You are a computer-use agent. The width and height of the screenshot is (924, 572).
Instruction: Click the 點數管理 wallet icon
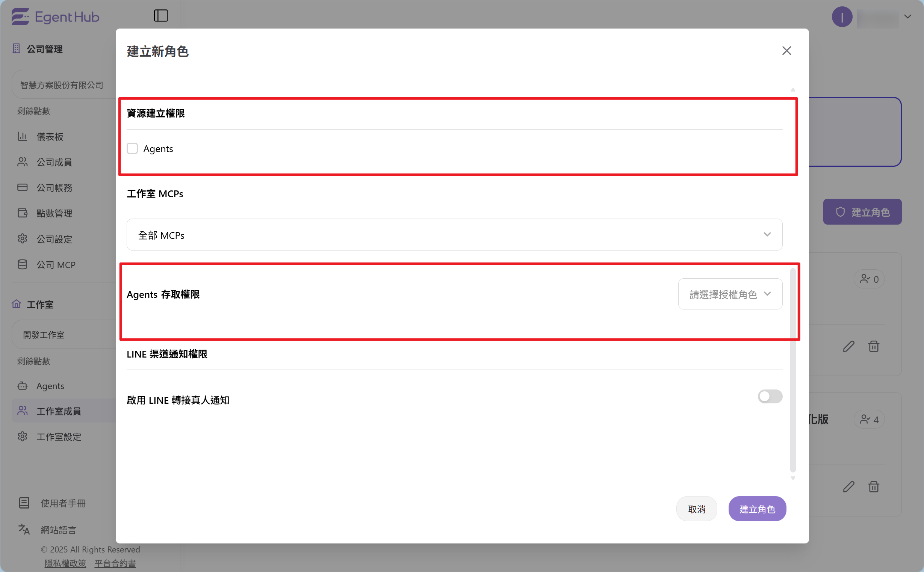coord(22,213)
